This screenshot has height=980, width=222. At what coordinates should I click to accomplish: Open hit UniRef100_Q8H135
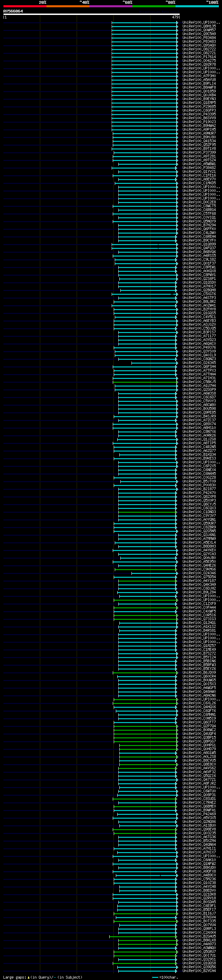(199, 27)
